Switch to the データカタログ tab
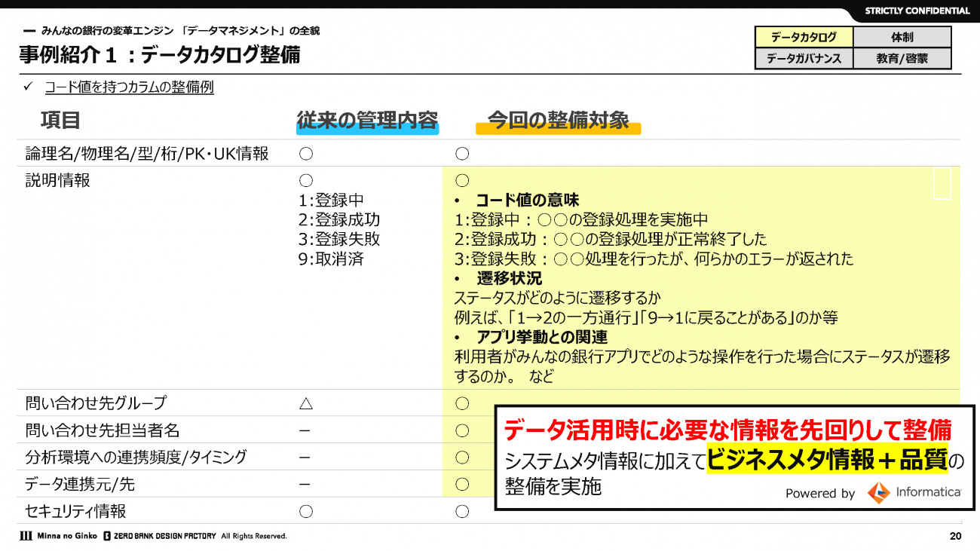980x551 pixels. pos(804,37)
